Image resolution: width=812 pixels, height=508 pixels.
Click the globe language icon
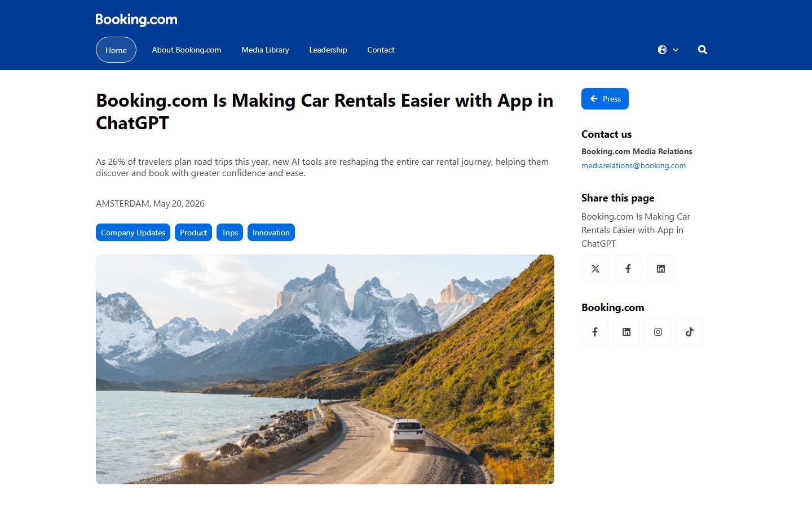coord(663,50)
